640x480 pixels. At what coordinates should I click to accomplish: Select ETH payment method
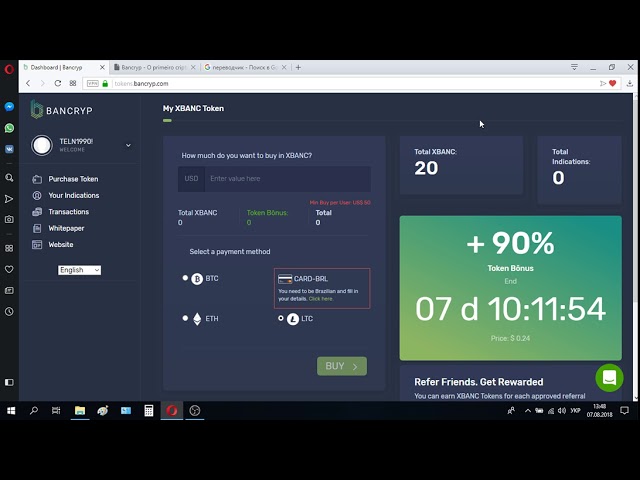point(185,318)
